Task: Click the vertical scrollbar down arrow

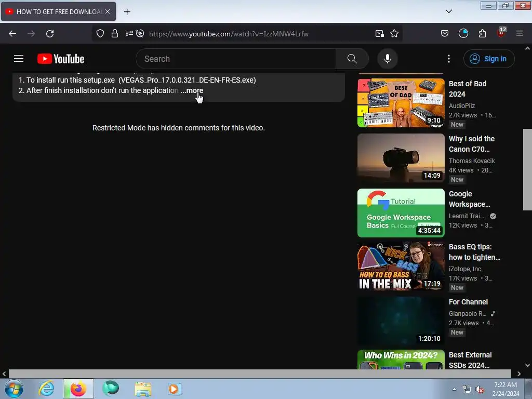Action: point(527,365)
